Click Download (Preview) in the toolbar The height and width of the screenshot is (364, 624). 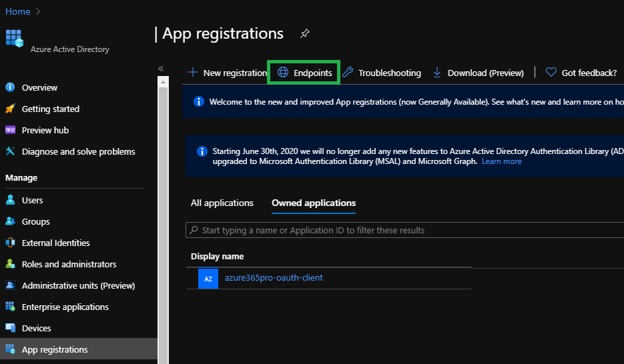click(x=485, y=73)
